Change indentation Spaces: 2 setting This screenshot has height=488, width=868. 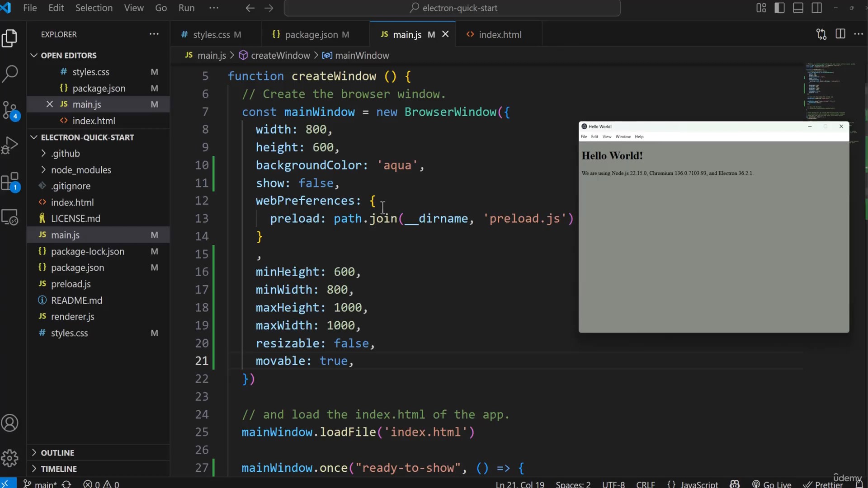(x=573, y=484)
